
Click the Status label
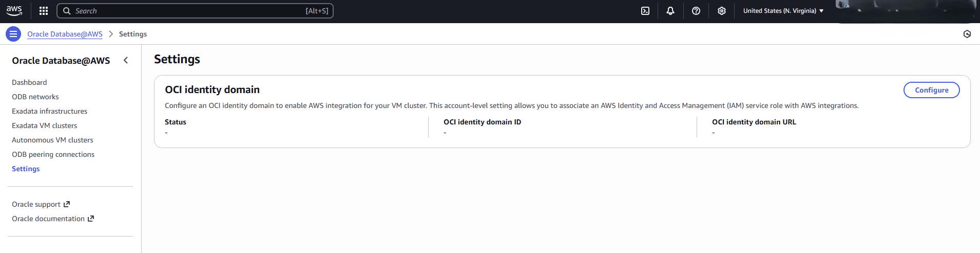coord(176,122)
